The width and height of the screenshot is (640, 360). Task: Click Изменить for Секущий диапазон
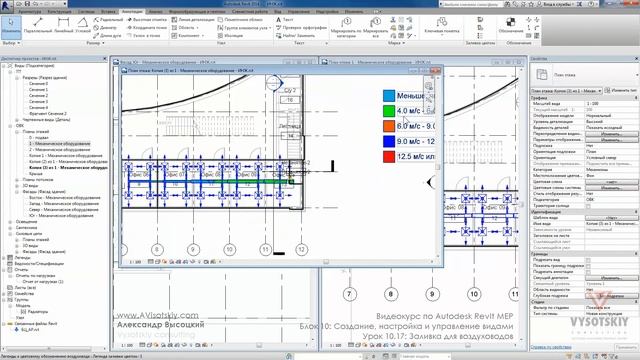[611, 278]
